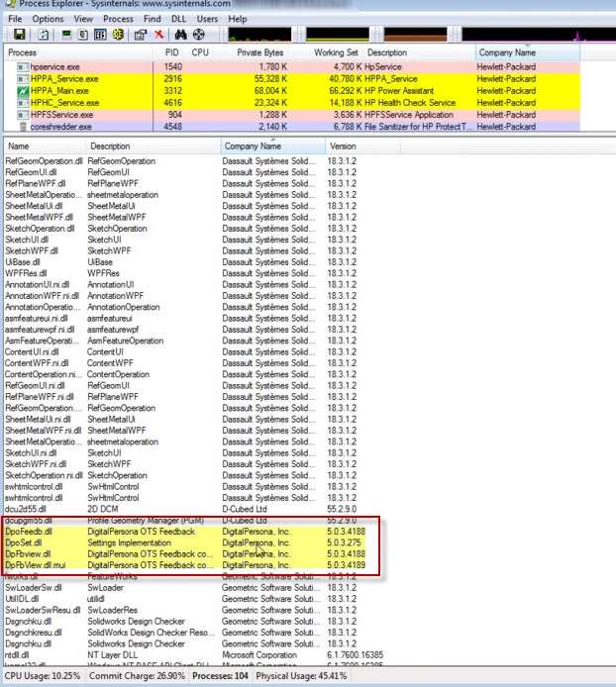Click the coreshredder.exe shredder icon
The width and height of the screenshot is (616, 687).
23,127
